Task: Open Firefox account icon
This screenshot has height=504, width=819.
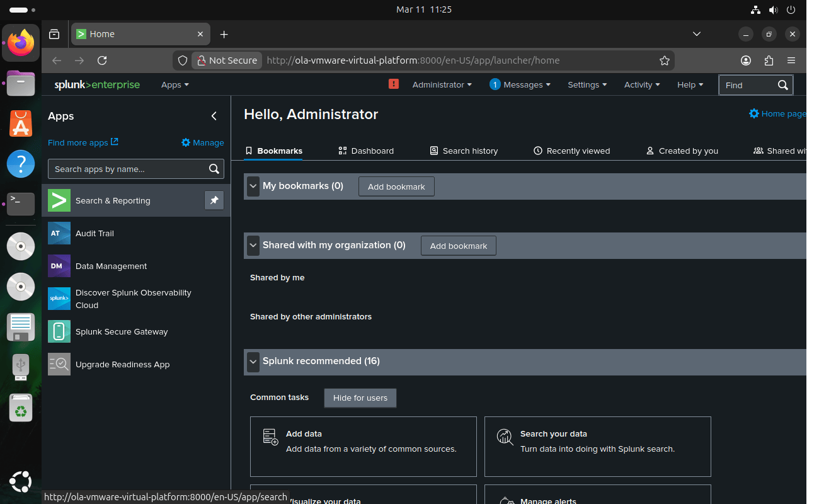Action: 746,60
